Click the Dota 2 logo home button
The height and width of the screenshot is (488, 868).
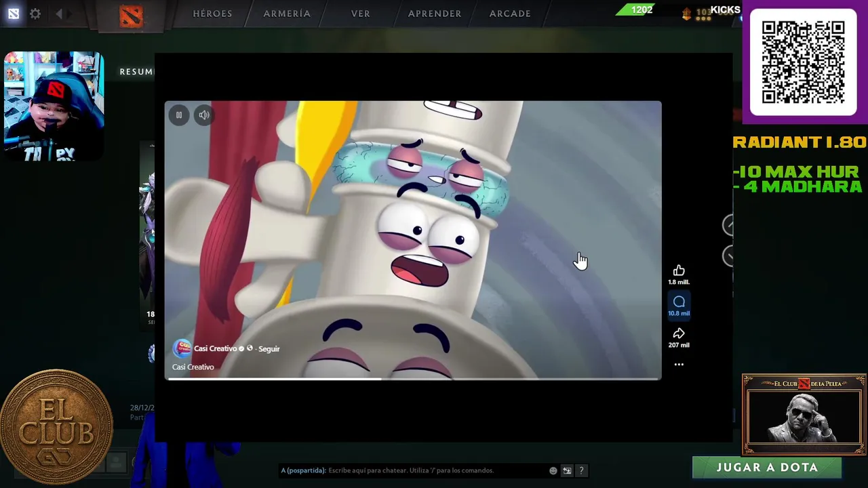click(131, 15)
